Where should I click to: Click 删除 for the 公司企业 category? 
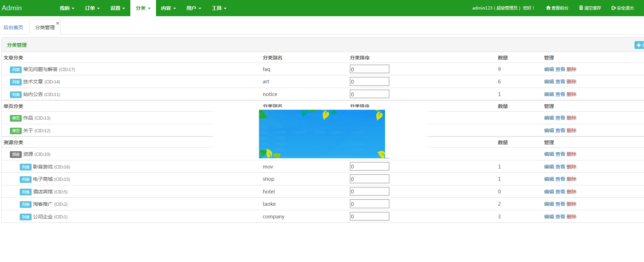tap(572, 217)
